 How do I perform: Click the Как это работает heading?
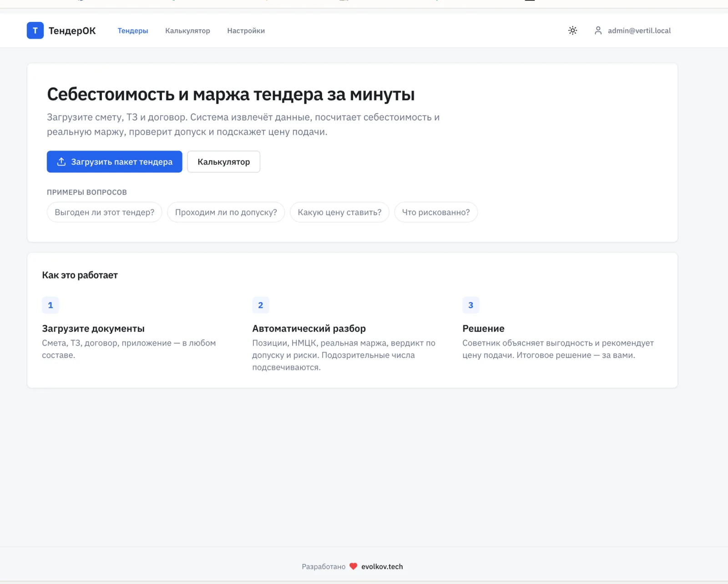80,275
